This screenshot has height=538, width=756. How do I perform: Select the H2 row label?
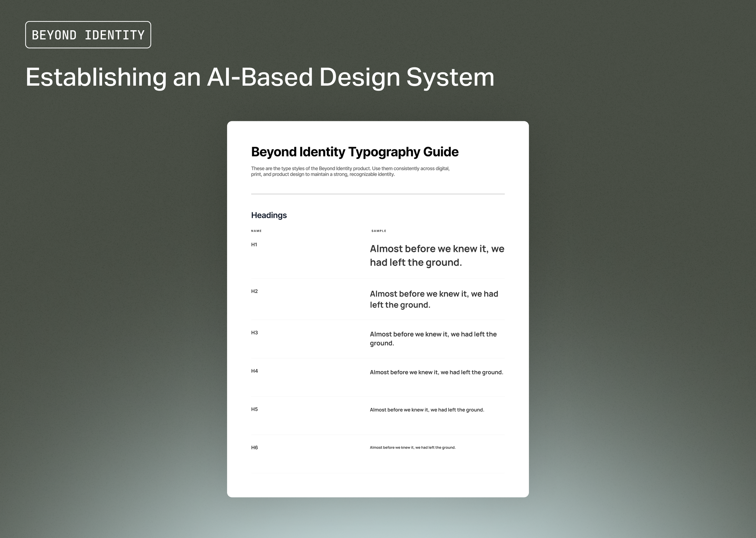point(254,291)
